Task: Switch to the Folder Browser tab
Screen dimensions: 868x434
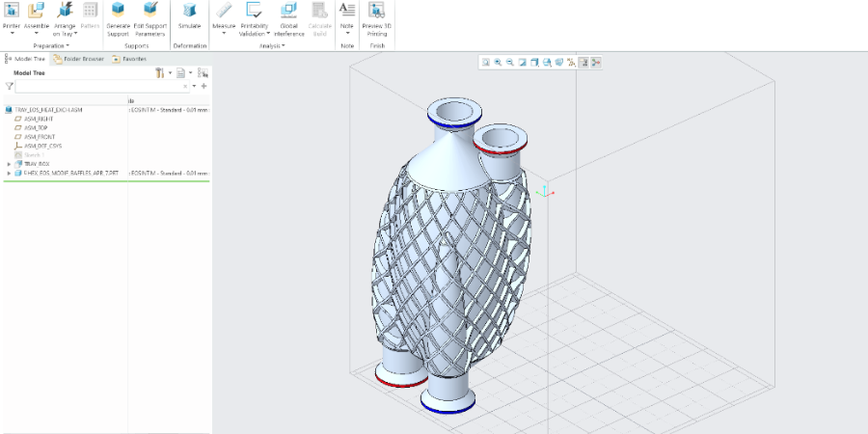Action: pos(79,59)
